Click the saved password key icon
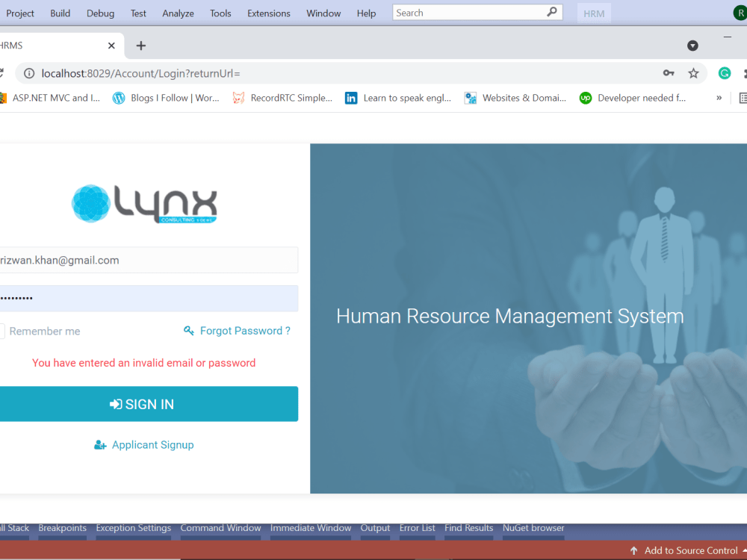This screenshot has width=747, height=560. 669,73
